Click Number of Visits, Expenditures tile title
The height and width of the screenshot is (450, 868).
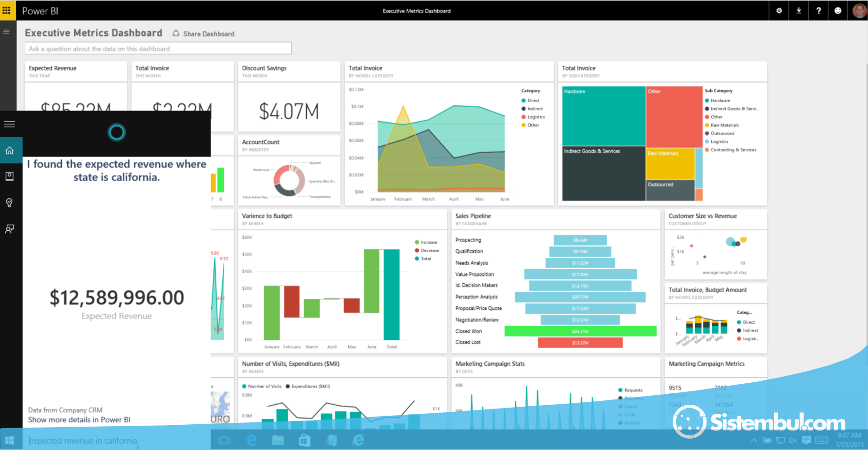click(x=291, y=364)
